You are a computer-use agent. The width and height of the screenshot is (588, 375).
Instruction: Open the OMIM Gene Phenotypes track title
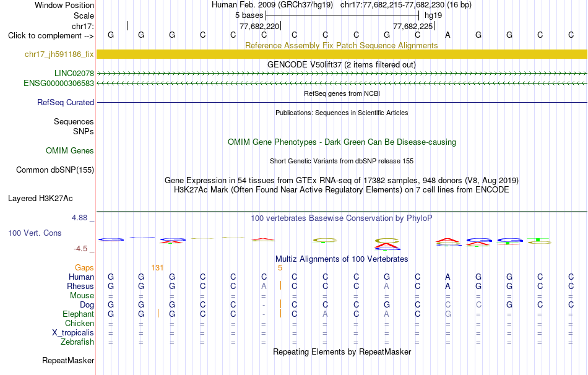[342, 142]
